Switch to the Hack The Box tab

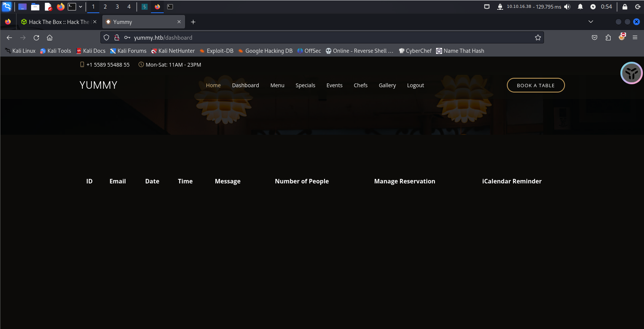[x=59, y=22]
